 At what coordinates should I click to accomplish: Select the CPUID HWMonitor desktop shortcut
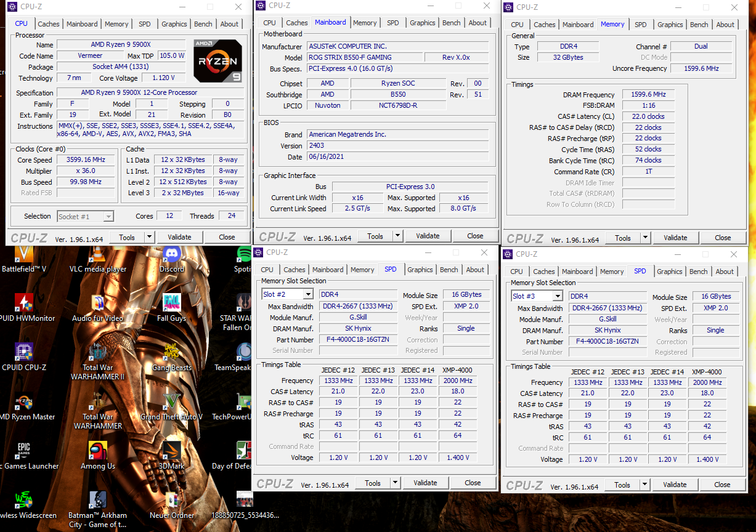click(x=24, y=303)
